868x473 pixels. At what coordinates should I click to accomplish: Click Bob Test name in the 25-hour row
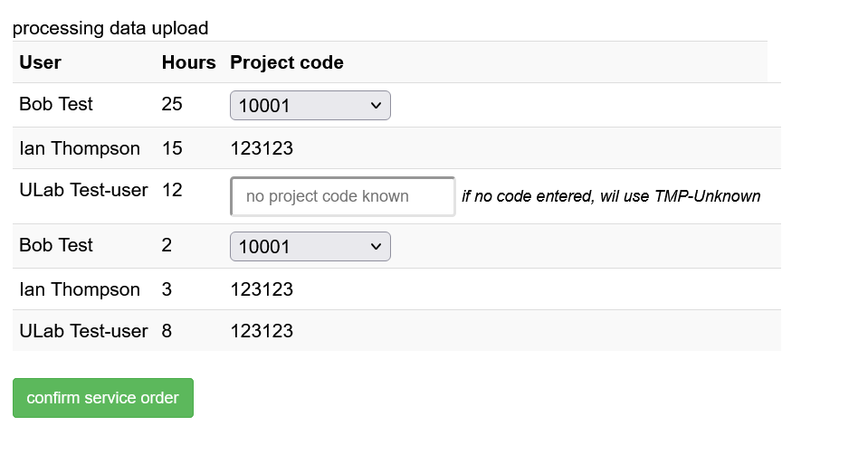tap(56, 104)
